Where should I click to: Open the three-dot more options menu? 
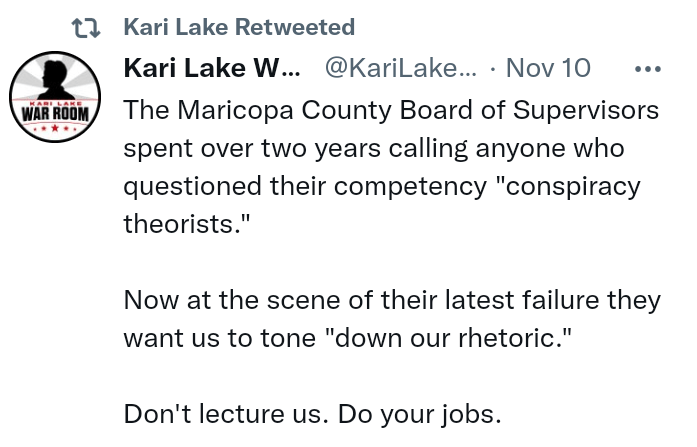tap(648, 69)
